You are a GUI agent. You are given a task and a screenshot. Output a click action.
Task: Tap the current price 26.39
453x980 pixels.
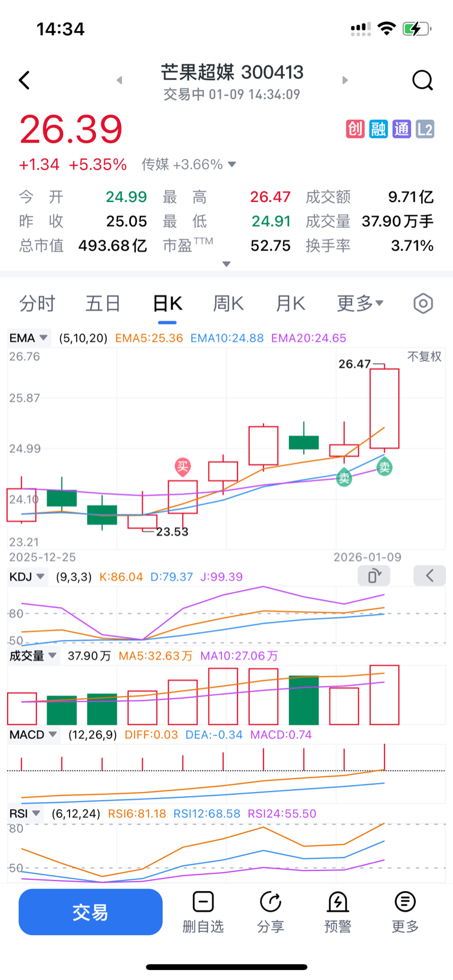click(x=71, y=130)
